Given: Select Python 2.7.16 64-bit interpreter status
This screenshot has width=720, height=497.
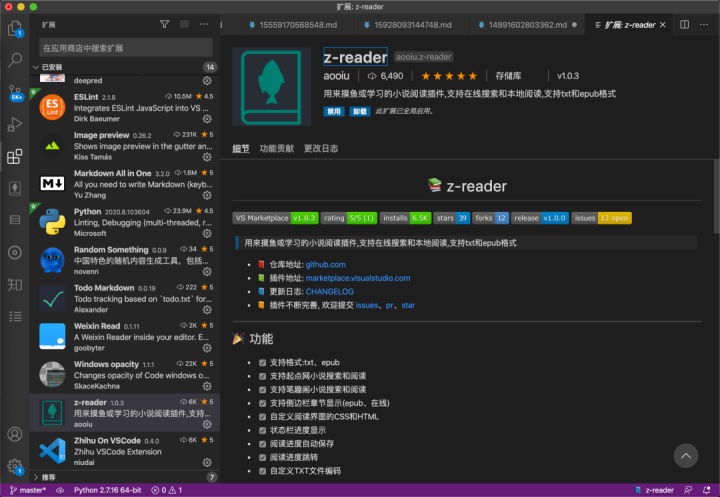Looking at the screenshot, I should tap(107, 490).
